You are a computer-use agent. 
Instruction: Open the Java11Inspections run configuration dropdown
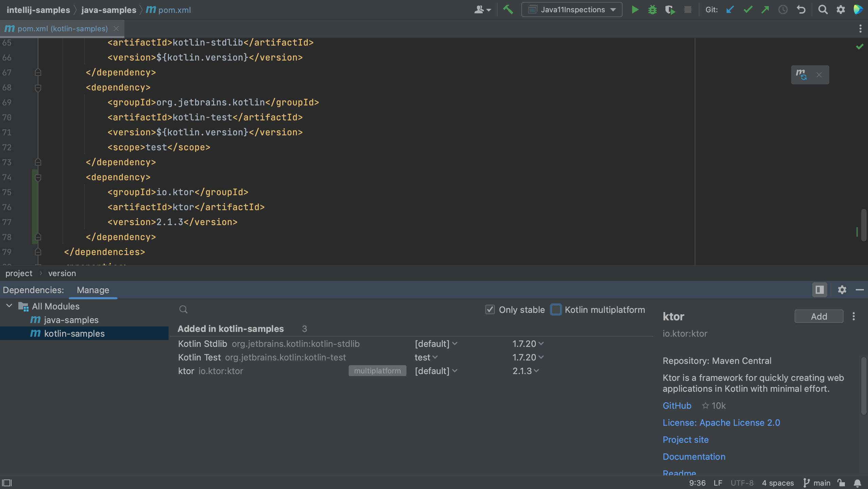pos(572,10)
